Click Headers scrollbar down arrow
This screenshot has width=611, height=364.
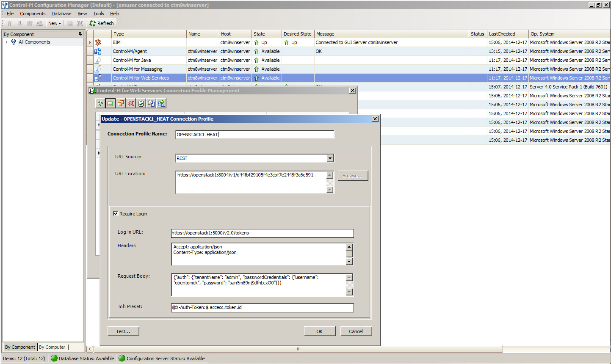pos(349,262)
